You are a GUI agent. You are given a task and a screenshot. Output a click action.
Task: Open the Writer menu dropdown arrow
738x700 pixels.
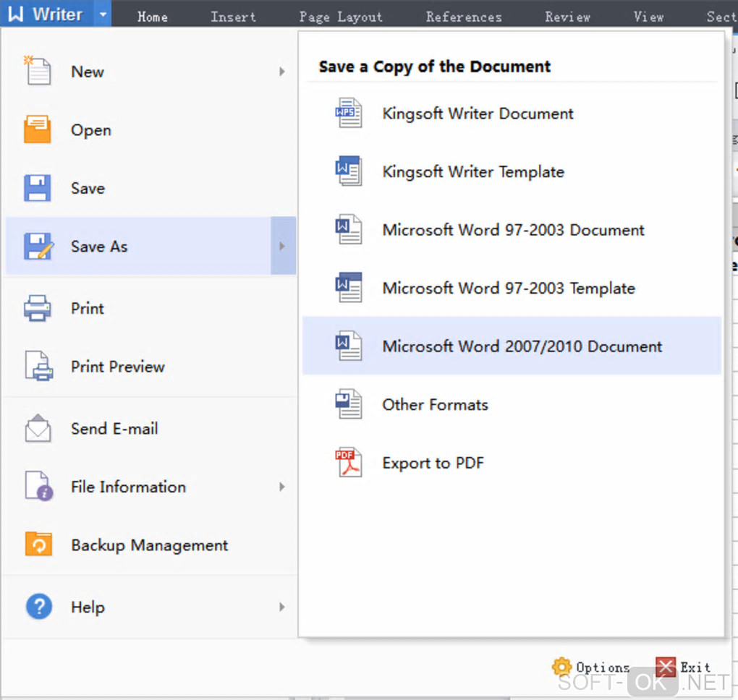103,14
